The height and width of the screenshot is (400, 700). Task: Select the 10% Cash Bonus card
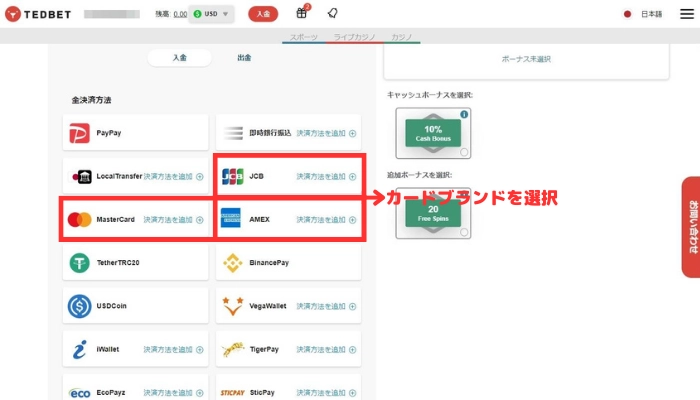click(433, 133)
